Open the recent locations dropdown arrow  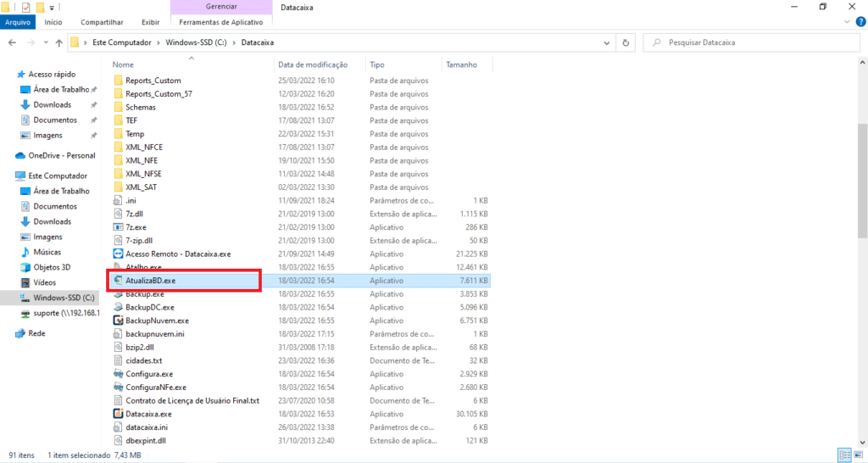coord(45,42)
